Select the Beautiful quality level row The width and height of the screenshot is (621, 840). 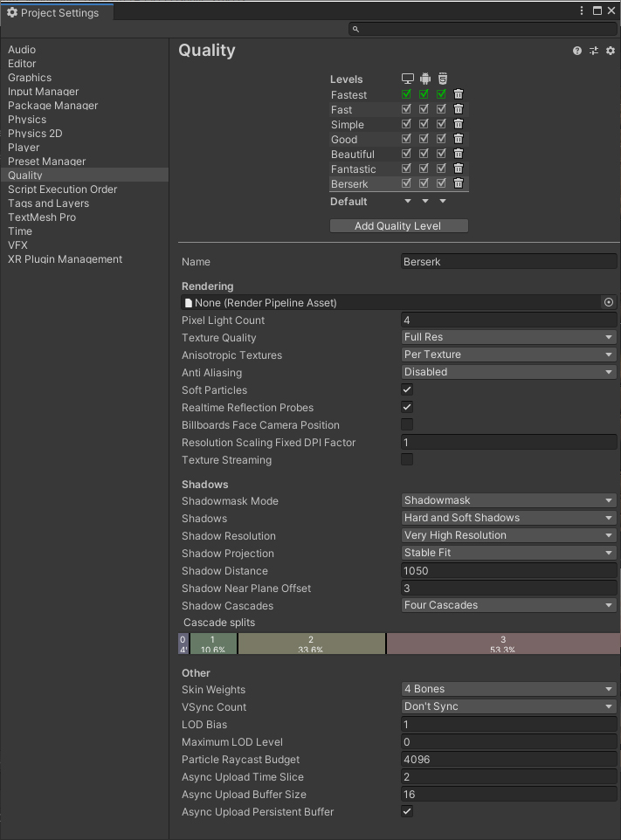(x=353, y=155)
